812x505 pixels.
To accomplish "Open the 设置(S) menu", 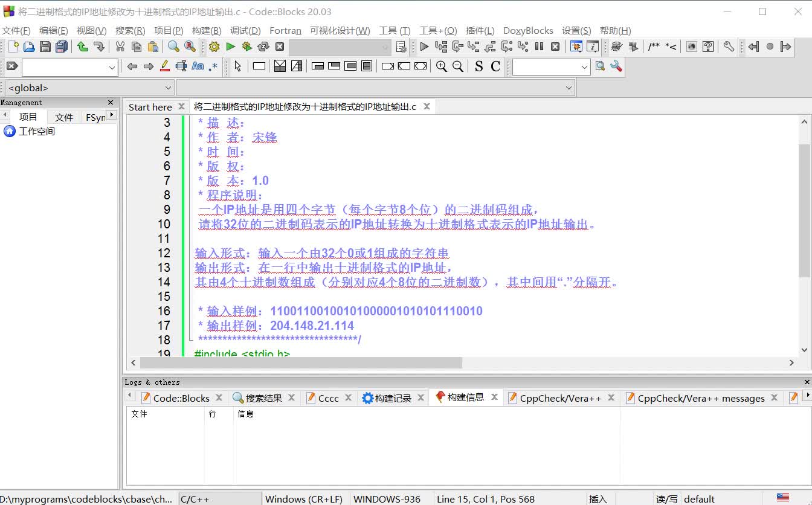I will coord(576,30).
